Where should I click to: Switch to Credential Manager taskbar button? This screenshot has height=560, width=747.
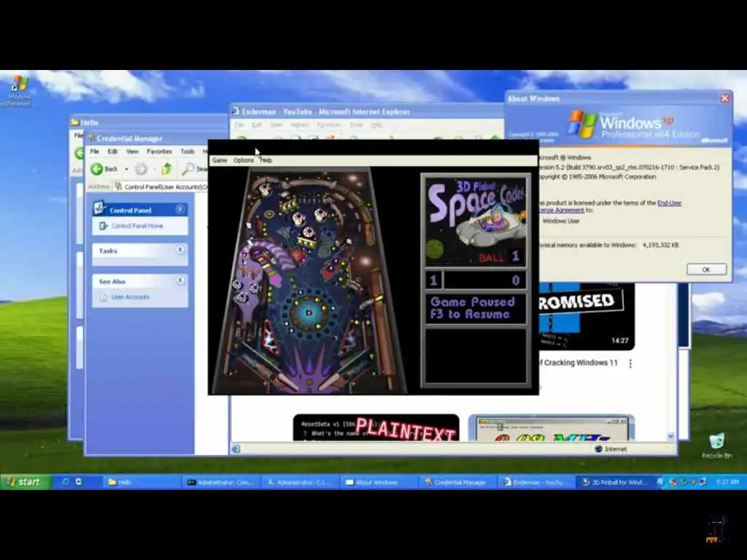coord(458,483)
